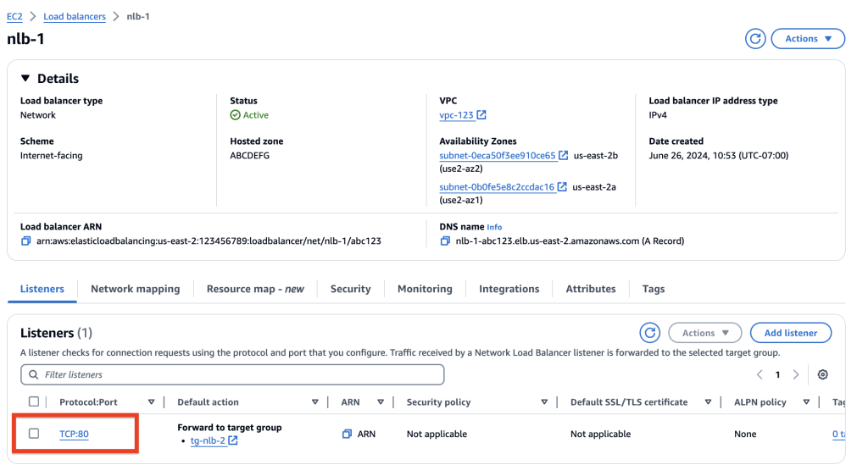Click the external link icon beside tg-nlb-2
The image size is (868, 476).
233,440
